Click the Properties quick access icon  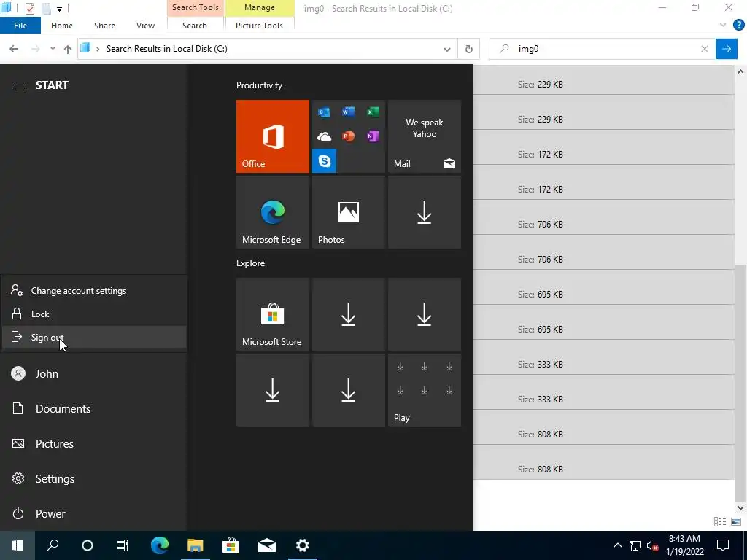coord(29,8)
